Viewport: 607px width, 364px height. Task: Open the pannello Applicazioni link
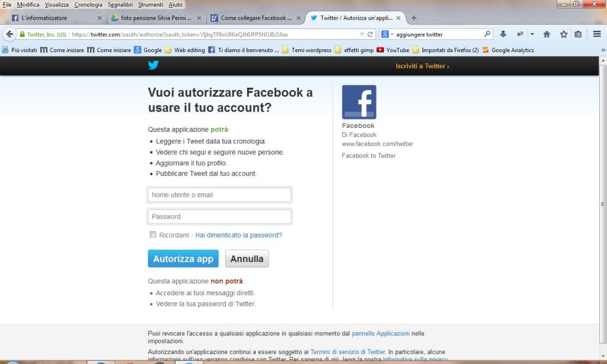(381, 333)
